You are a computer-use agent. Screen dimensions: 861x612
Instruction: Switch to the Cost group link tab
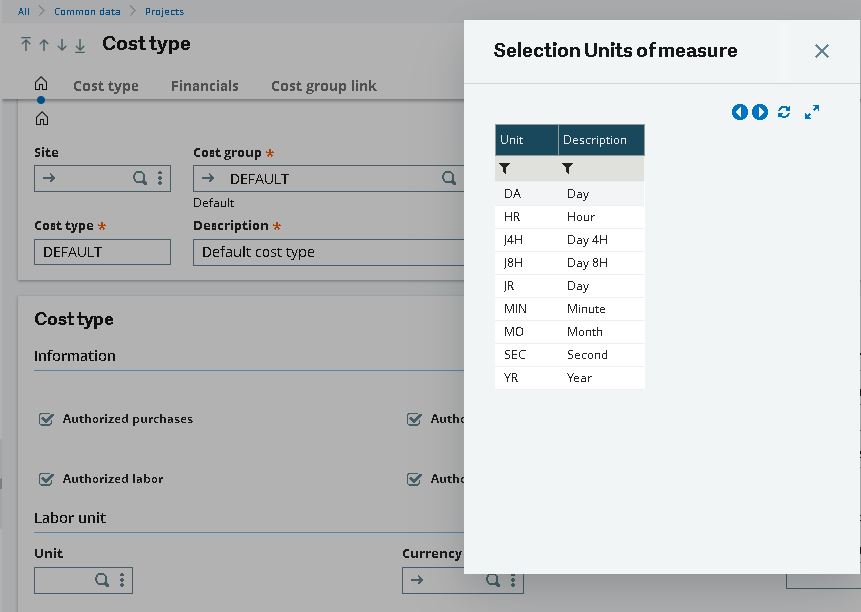tap(323, 86)
